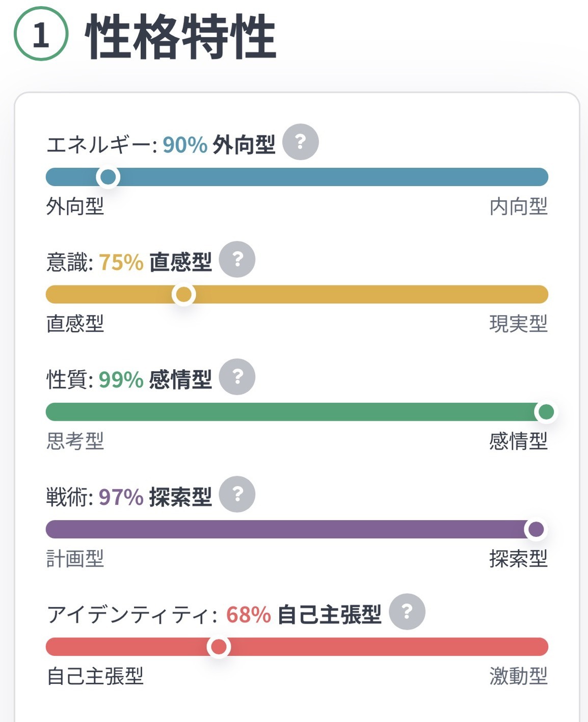588x722 pixels.
Task: Click the 99% 感情型 result text
Action: (x=155, y=379)
